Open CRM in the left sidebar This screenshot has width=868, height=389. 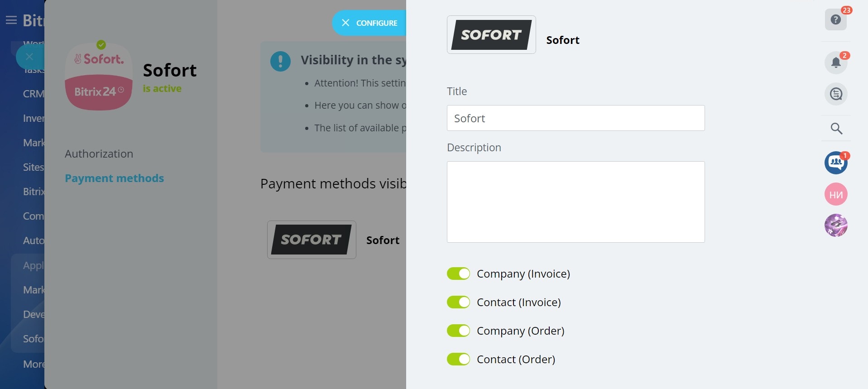pos(34,94)
